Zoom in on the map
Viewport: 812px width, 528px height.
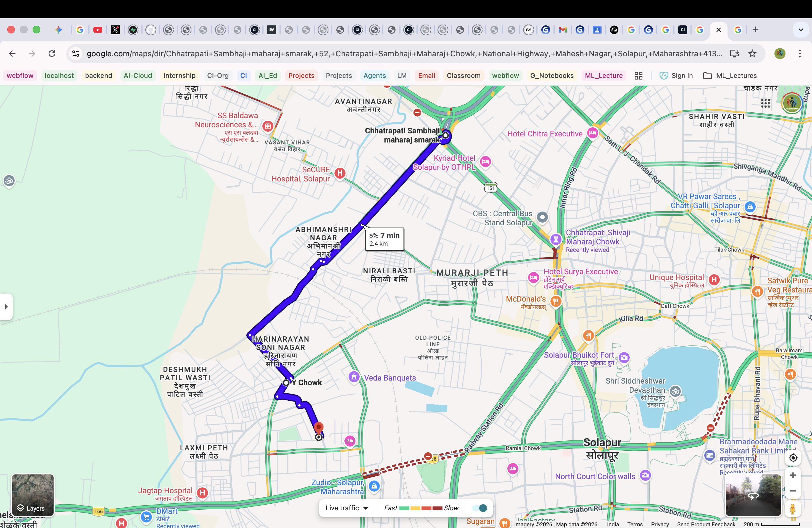tap(793, 476)
